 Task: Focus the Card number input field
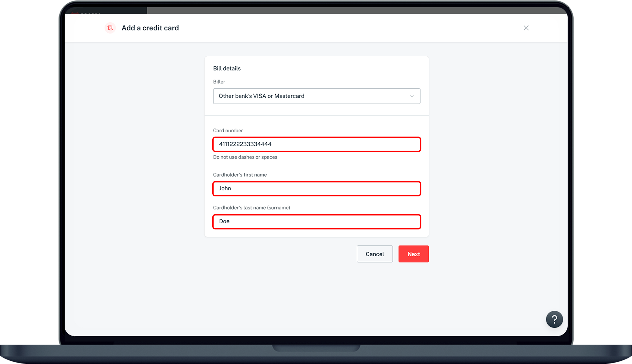[316, 144]
